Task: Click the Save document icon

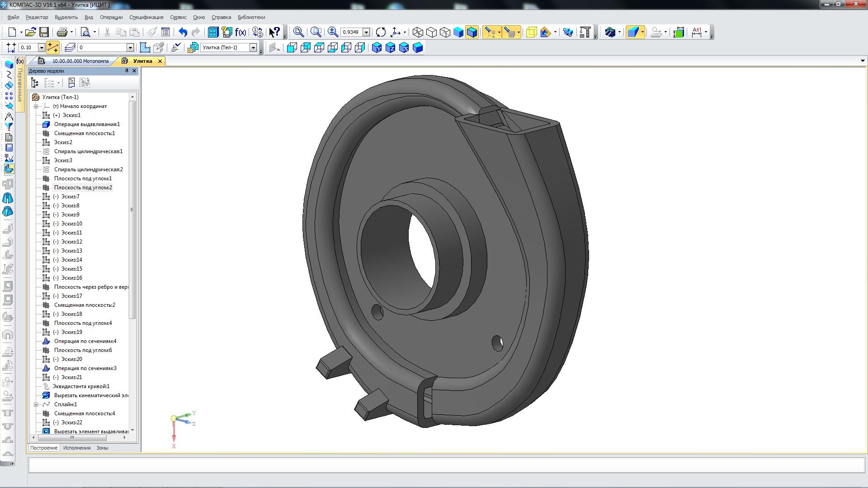Action: click(x=44, y=32)
